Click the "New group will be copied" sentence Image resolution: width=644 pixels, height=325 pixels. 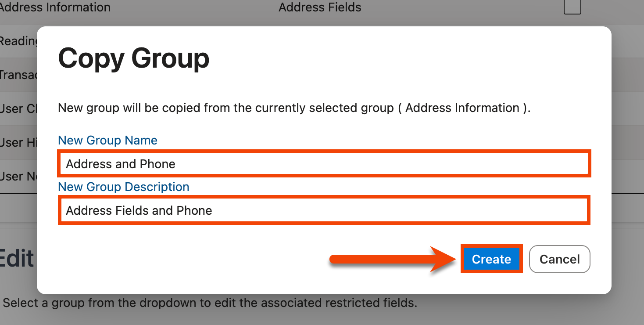point(225,108)
